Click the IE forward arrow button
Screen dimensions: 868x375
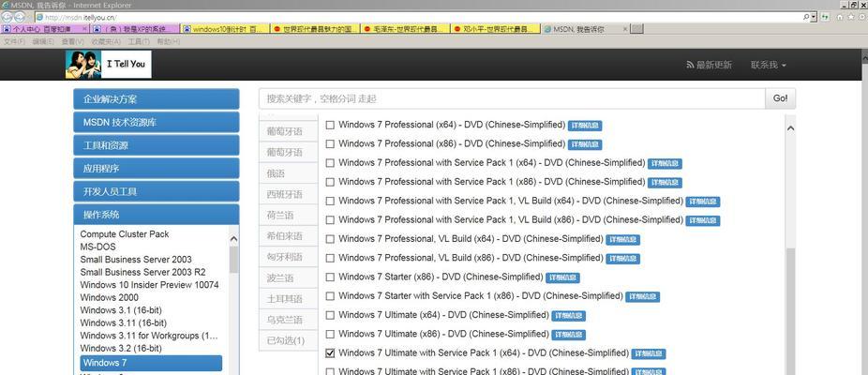tap(20, 17)
